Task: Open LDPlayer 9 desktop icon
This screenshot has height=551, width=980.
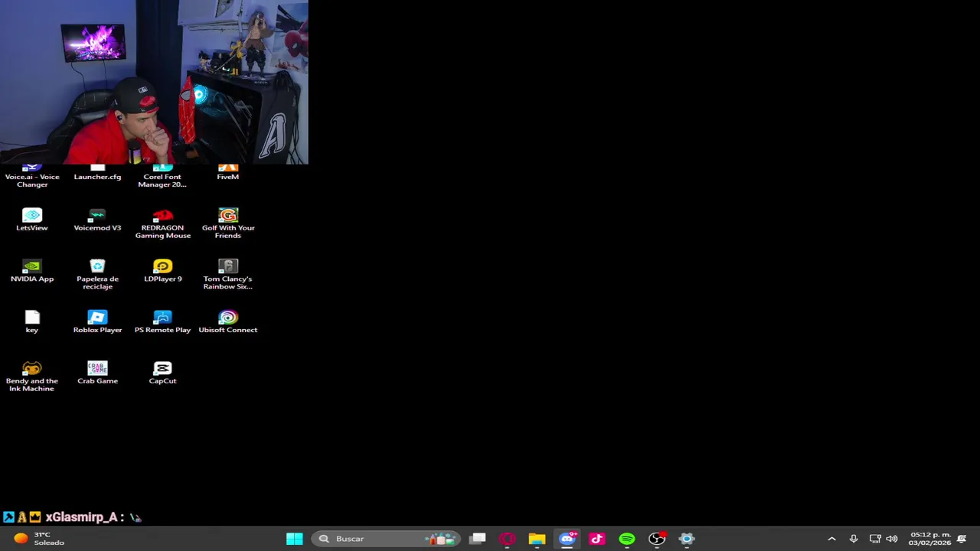Action: [162, 271]
